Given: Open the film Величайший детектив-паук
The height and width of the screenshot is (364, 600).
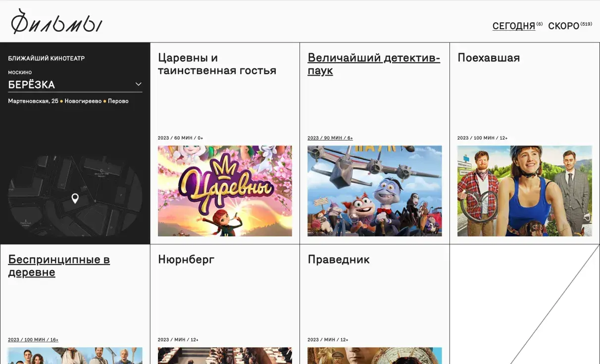Looking at the screenshot, I should [374, 64].
